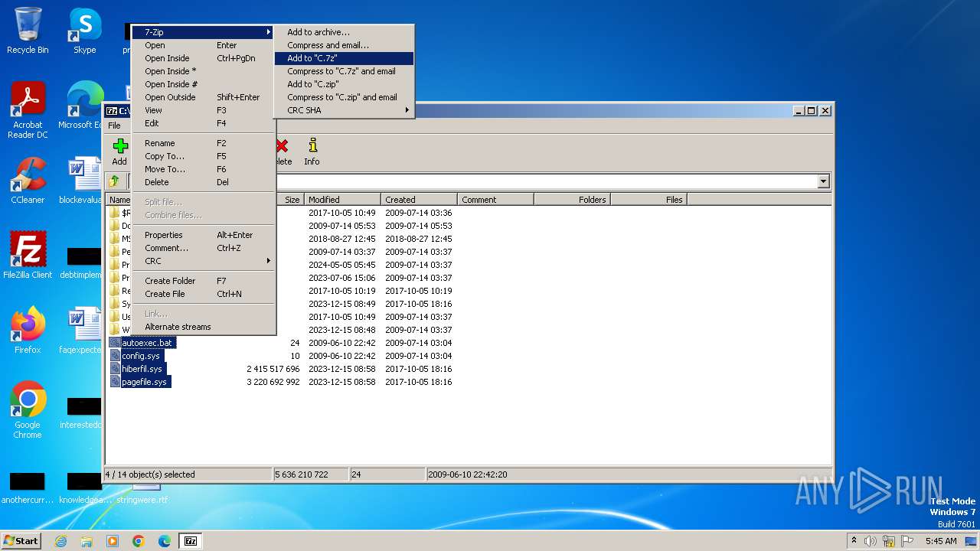Open blockevalua document on desktop
Screen dimensions: 980x551
coord(80,181)
